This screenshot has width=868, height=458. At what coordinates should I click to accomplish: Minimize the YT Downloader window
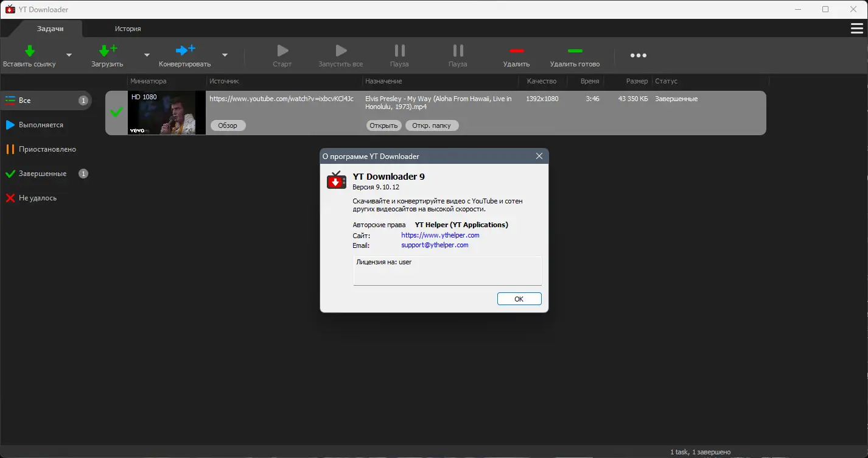coord(797,9)
